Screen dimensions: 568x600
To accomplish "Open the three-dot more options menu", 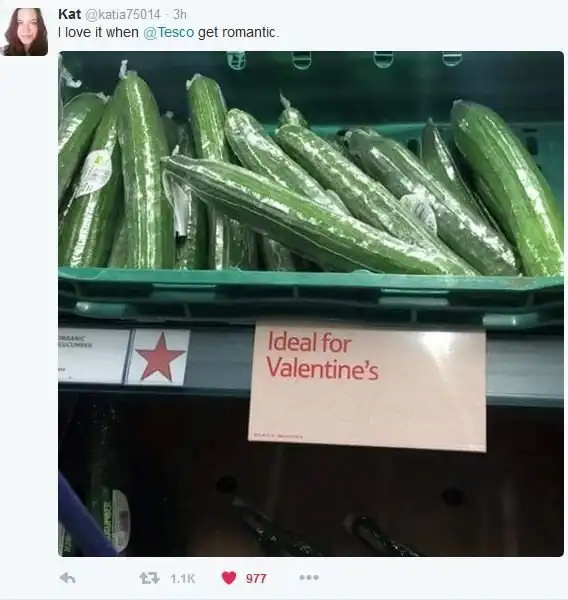I will 309,577.
